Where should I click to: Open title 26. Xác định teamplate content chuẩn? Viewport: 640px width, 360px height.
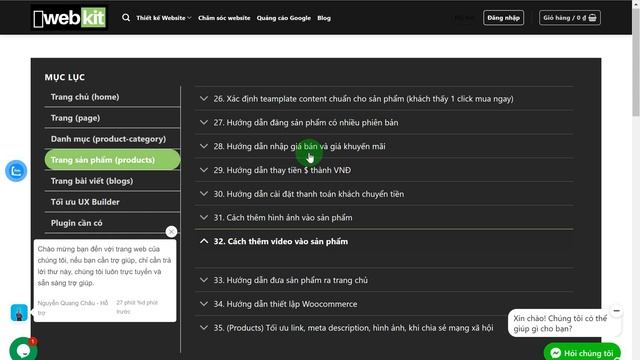point(363,99)
